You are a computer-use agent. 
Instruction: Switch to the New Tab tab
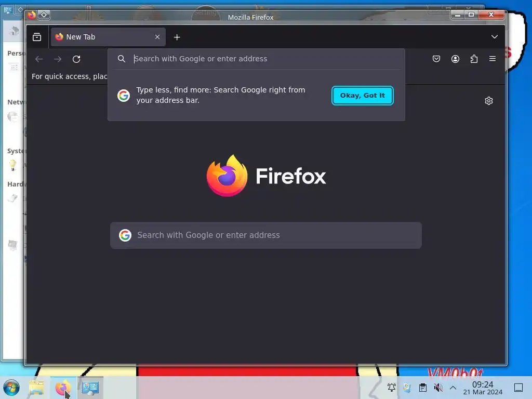point(108,37)
